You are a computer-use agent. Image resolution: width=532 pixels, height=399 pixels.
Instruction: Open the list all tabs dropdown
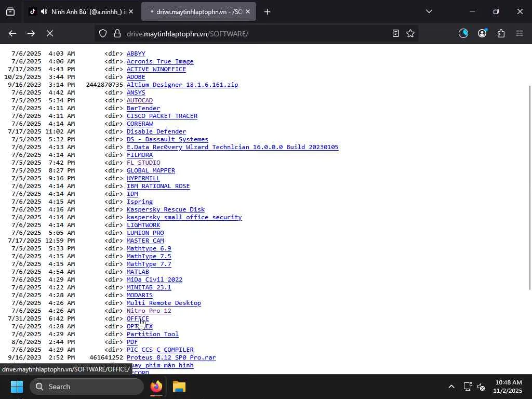click(x=429, y=11)
